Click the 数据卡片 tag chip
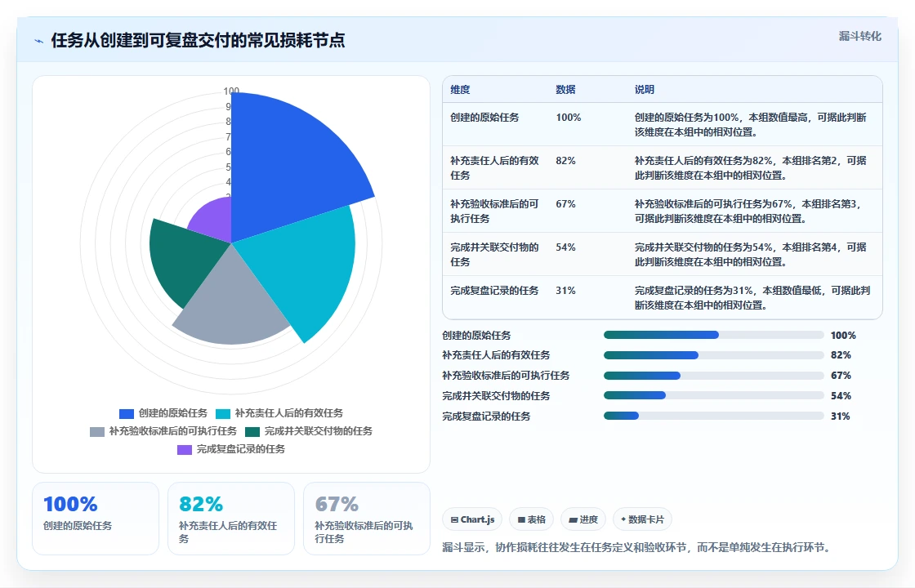915x588 pixels. [642, 519]
